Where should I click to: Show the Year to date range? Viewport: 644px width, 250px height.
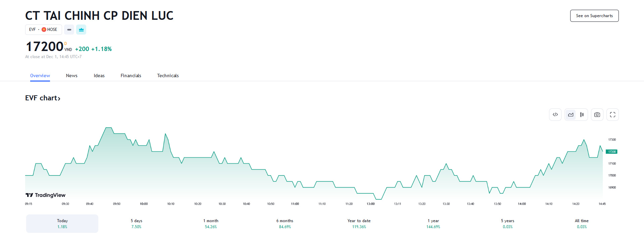359,223
